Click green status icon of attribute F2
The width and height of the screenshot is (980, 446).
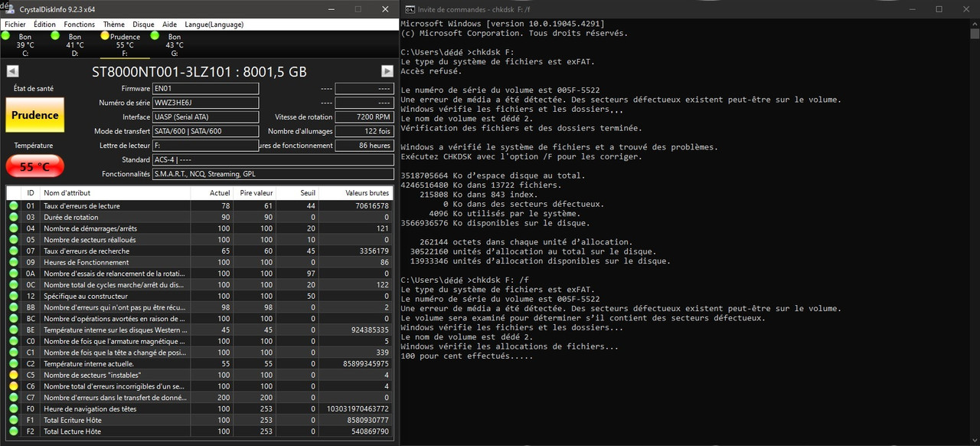pyautogui.click(x=14, y=431)
